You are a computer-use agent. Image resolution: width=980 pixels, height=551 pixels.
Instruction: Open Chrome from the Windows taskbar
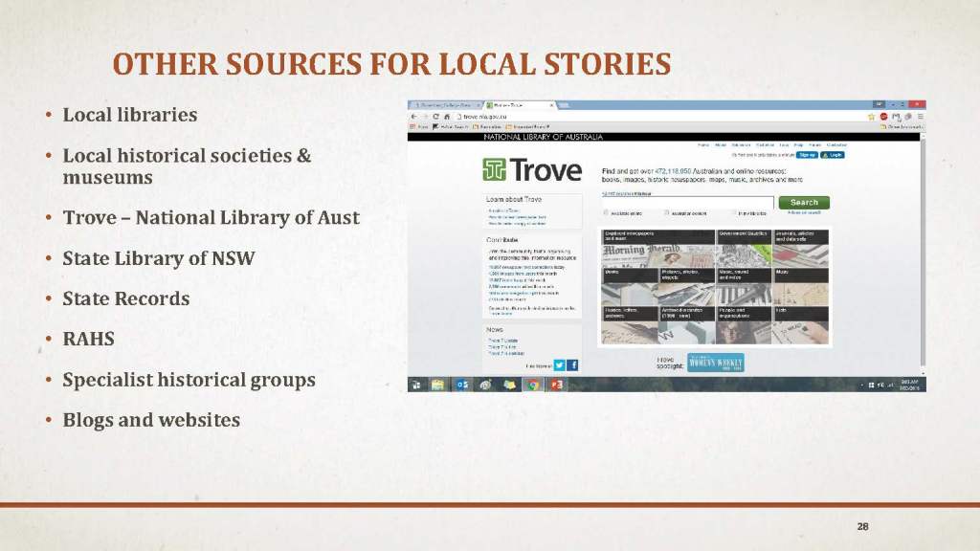(x=534, y=385)
